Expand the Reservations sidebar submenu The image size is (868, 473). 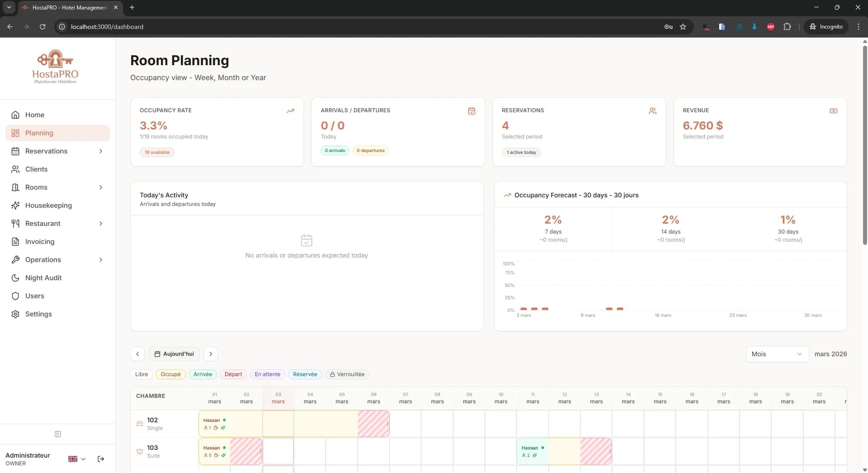(x=100, y=151)
